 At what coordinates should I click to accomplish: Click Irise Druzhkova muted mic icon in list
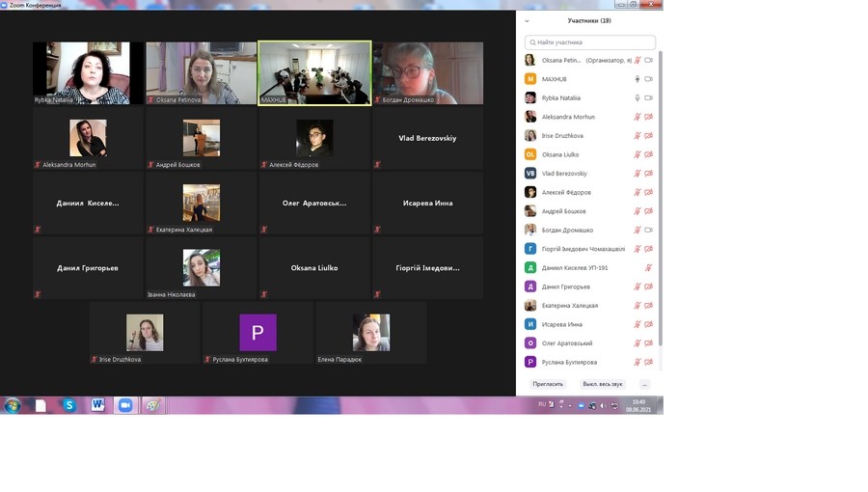[637, 136]
